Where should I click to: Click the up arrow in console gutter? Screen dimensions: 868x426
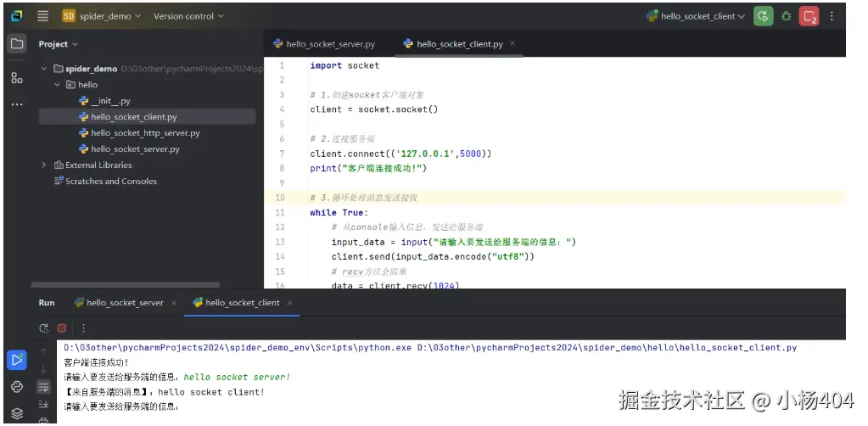44,352
